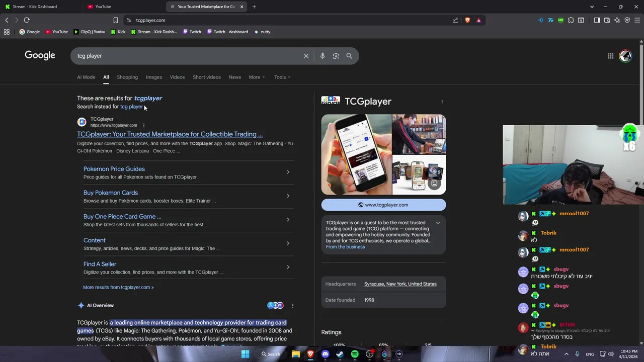This screenshot has width=644, height=362.
Task: Open the TCGplayer: Your Trusted Marketplace result link
Action: [170, 134]
